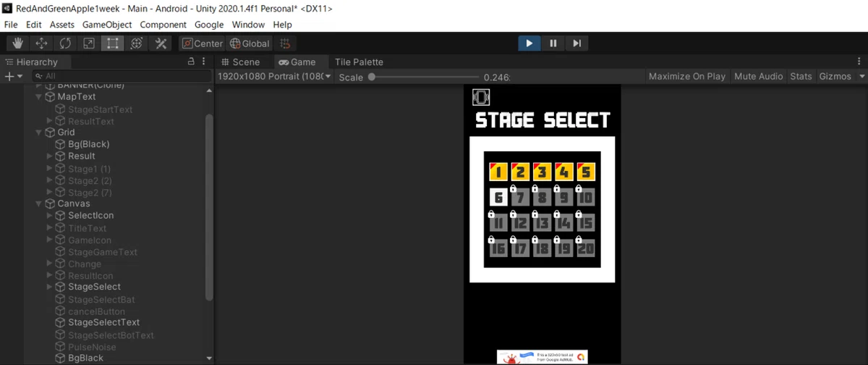Click the Gizmos button

click(835, 76)
